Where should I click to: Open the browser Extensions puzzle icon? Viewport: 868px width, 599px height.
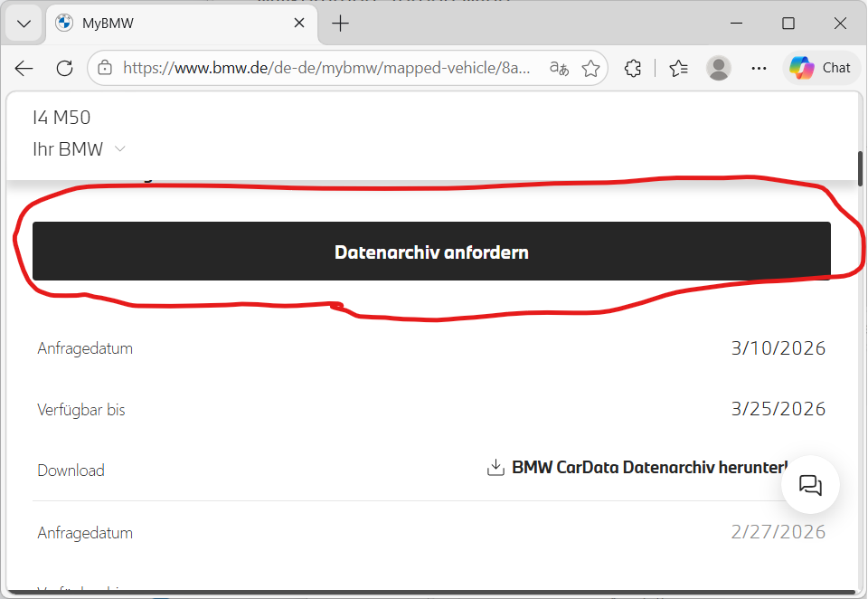point(632,68)
